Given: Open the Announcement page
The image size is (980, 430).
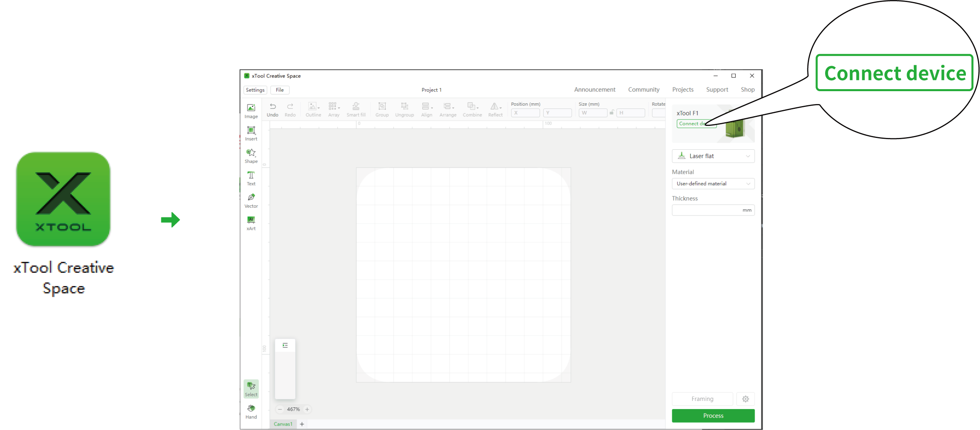Looking at the screenshot, I should 594,90.
